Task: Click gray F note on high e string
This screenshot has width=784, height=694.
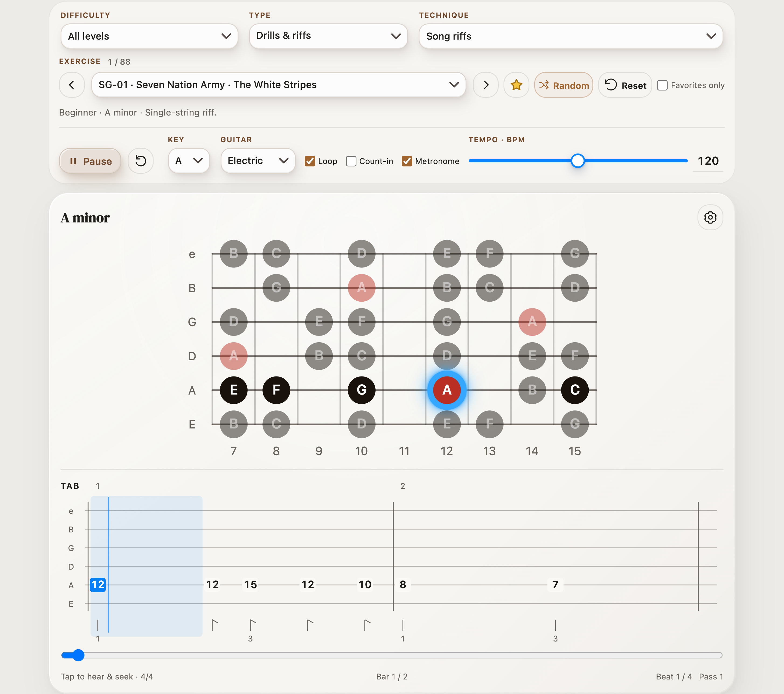Action: [490, 253]
